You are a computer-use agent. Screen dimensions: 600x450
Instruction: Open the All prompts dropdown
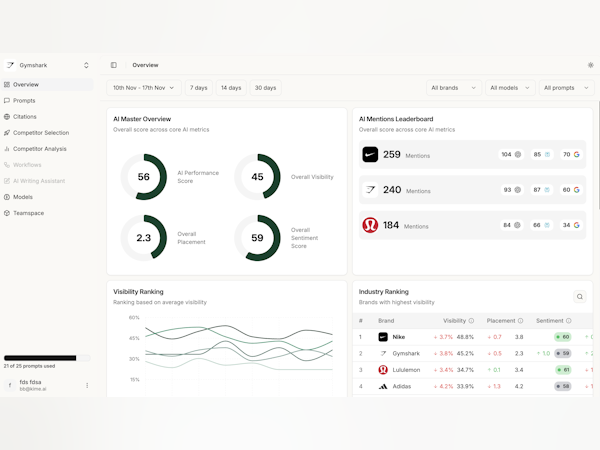pyautogui.click(x=566, y=88)
